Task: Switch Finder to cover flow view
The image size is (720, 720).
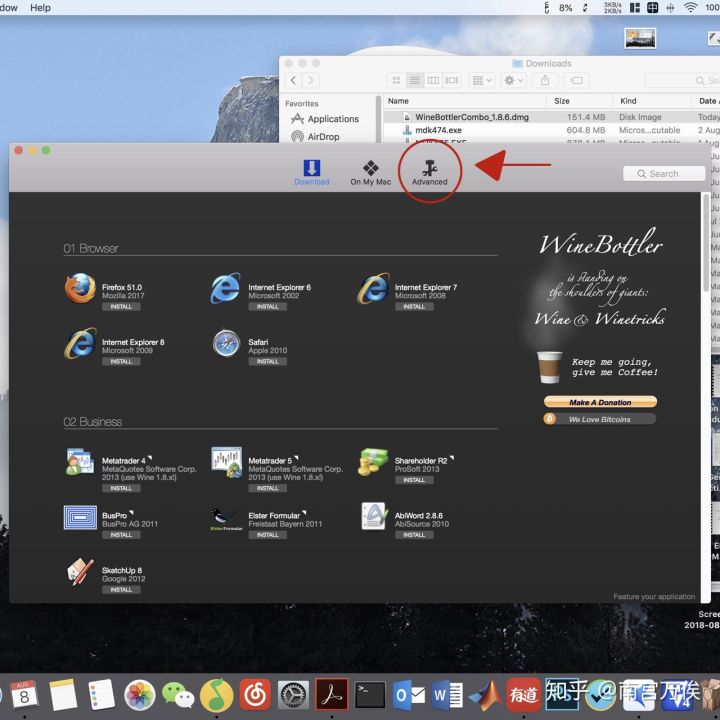Action: click(x=452, y=81)
